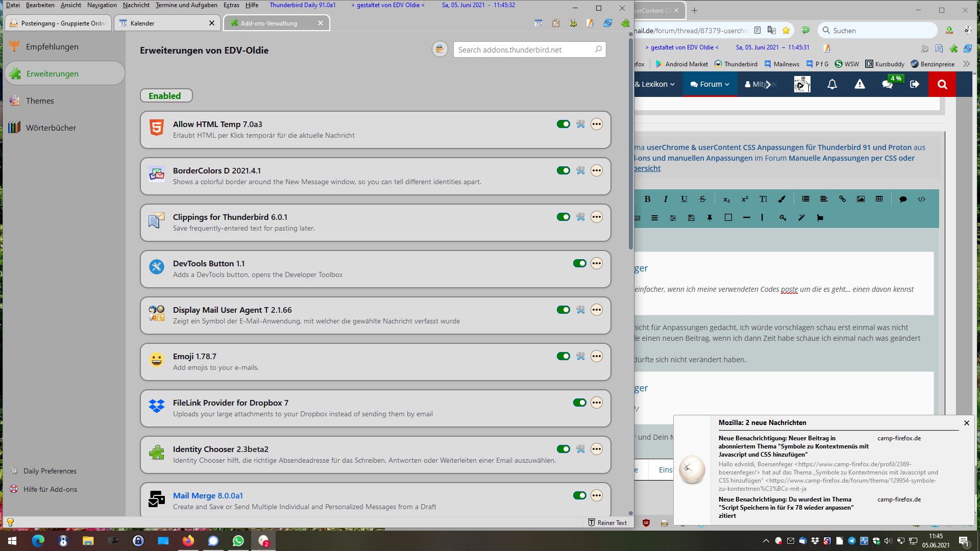Click the bookmark star in Firefox address bar
The image size is (980, 551).
(x=786, y=30)
